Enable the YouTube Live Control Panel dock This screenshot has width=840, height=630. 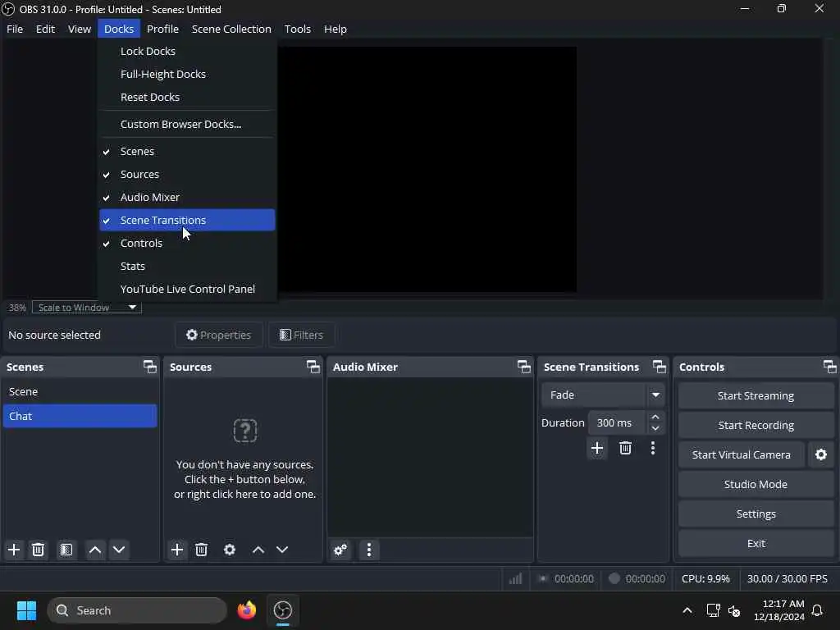click(187, 290)
